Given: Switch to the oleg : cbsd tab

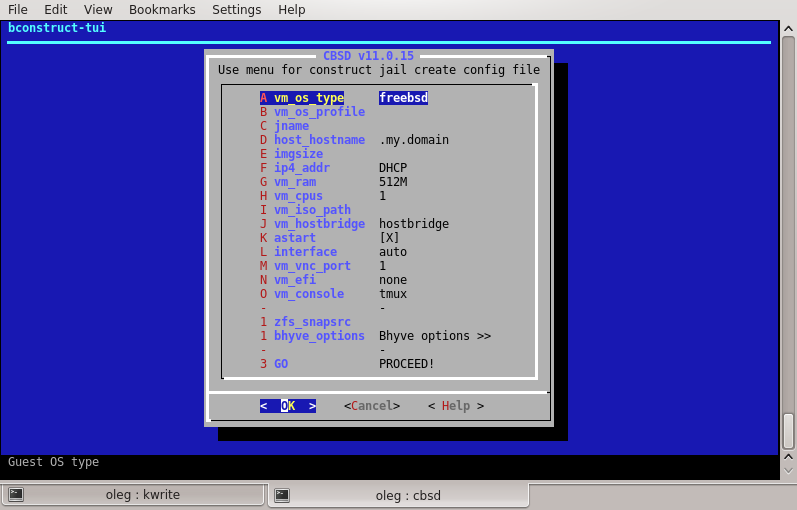Looking at the screenshot, I should (x=398, y=495).
